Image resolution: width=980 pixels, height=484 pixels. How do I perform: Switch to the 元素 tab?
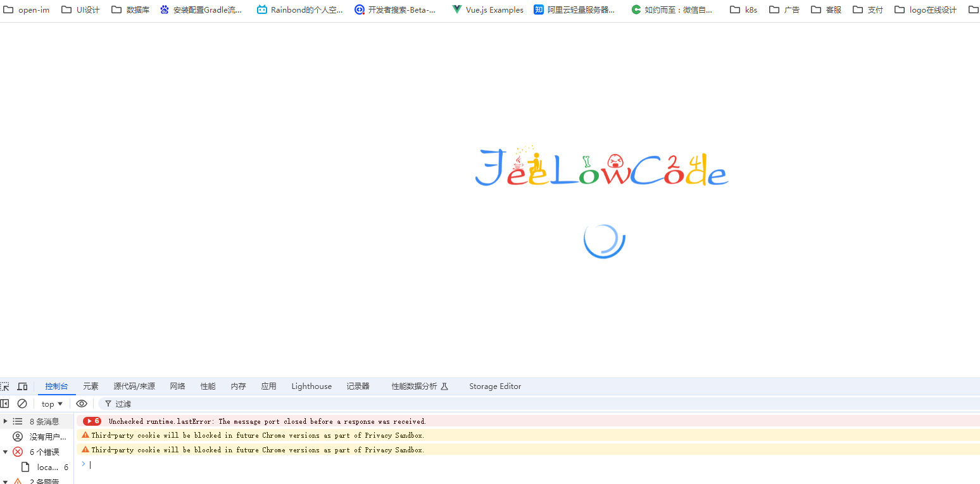91,386
